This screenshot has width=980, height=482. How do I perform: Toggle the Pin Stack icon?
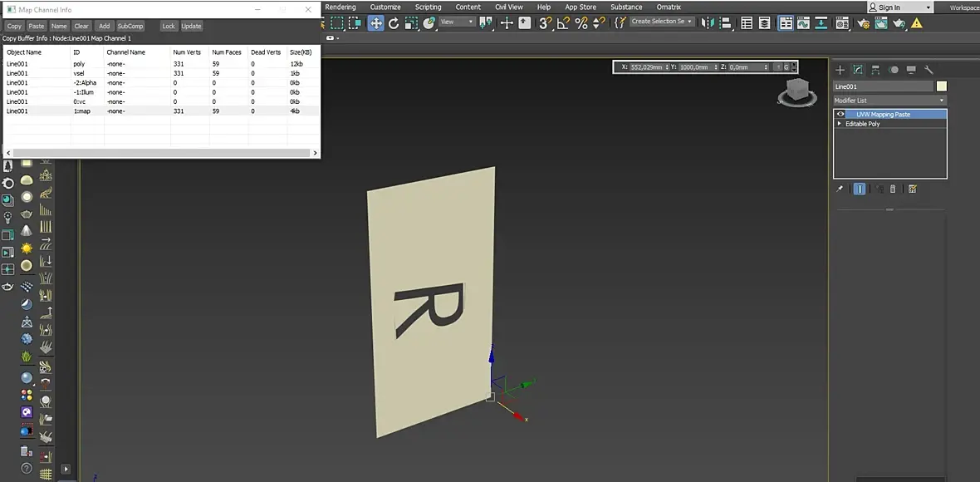840,189
